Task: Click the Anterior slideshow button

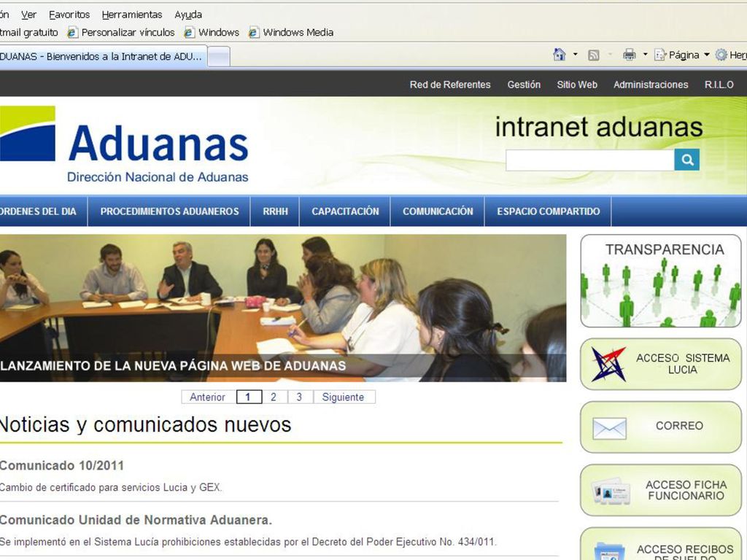Action: point(207,397)
